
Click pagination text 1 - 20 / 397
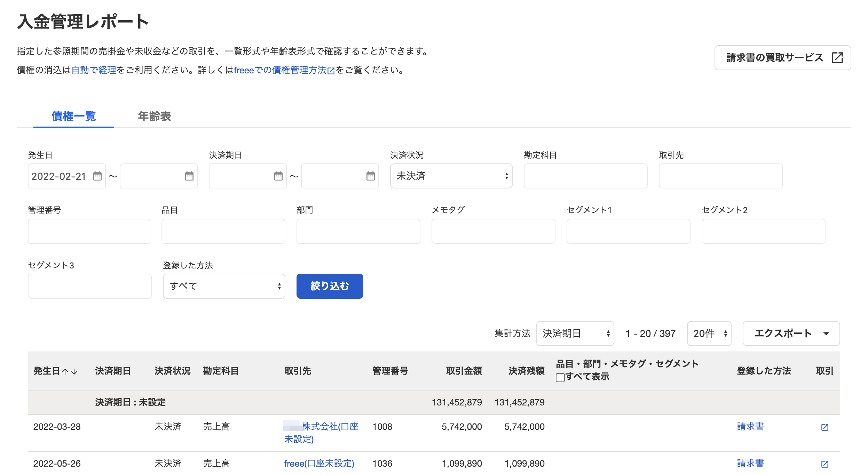click(650, 333)
